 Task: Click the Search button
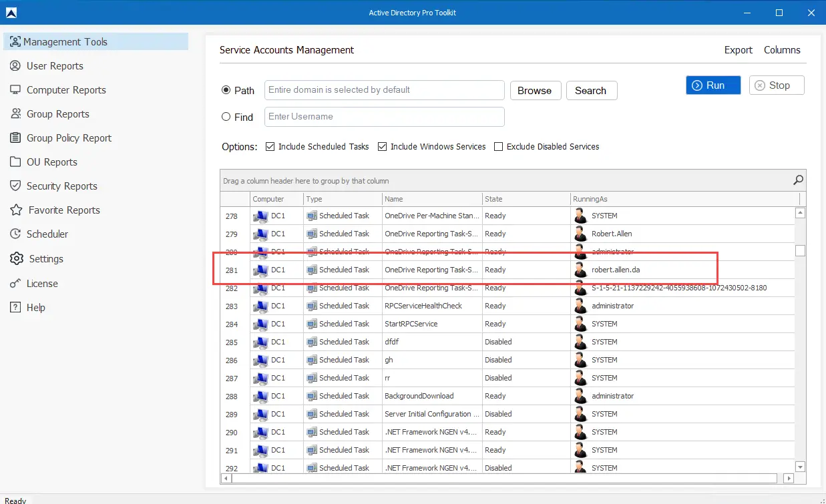(590, 90)
